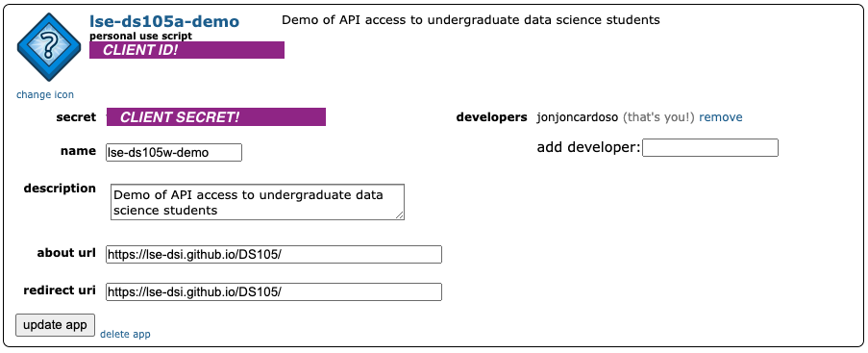Click the about url text field
The image size is (868, 353).
tap(273, 254)
